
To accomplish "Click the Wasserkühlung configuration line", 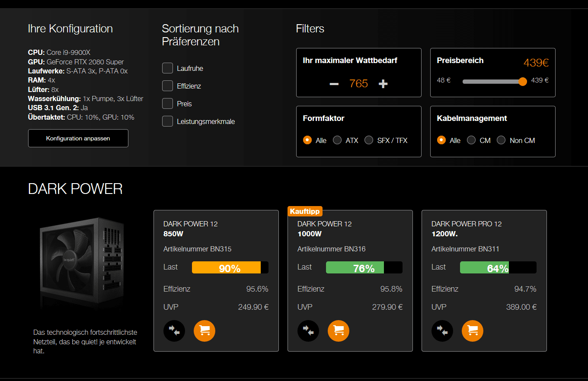I will [x=86, y=98].
